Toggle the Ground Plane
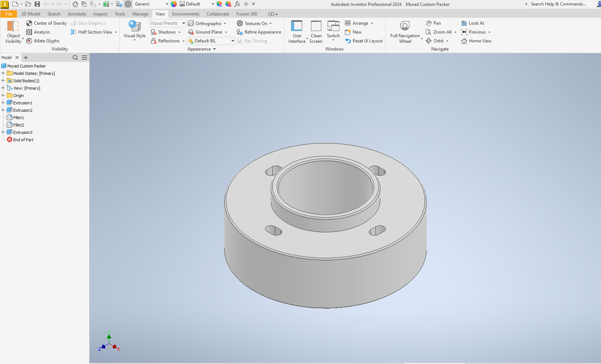Screen dimensions: 601x364 205,32
